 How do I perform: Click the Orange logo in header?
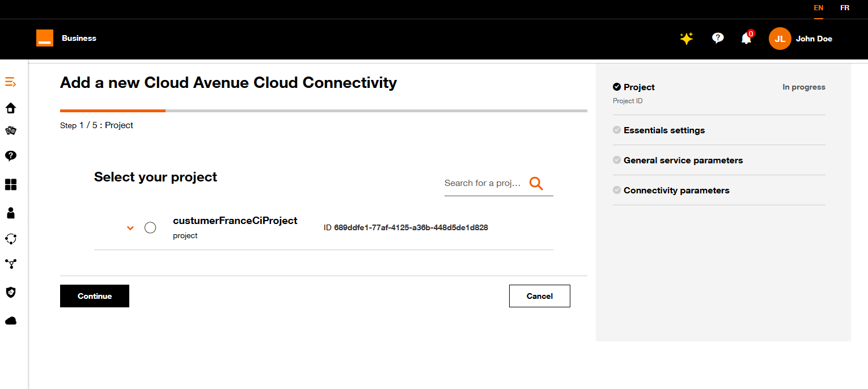pos(45,38)
